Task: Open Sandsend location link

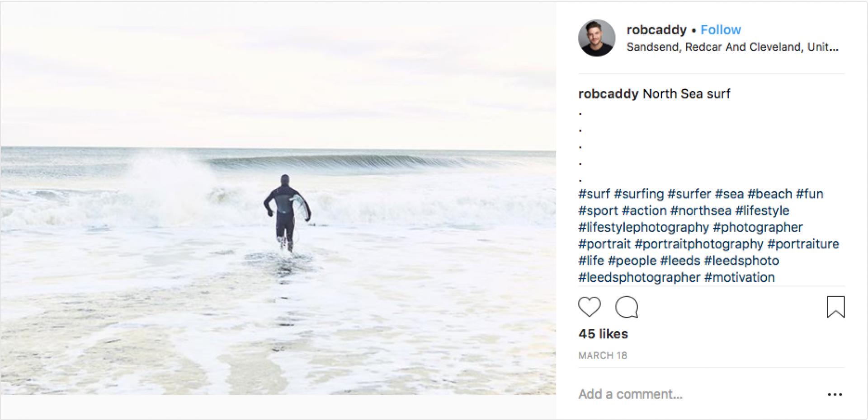Action: click(732, 47)
